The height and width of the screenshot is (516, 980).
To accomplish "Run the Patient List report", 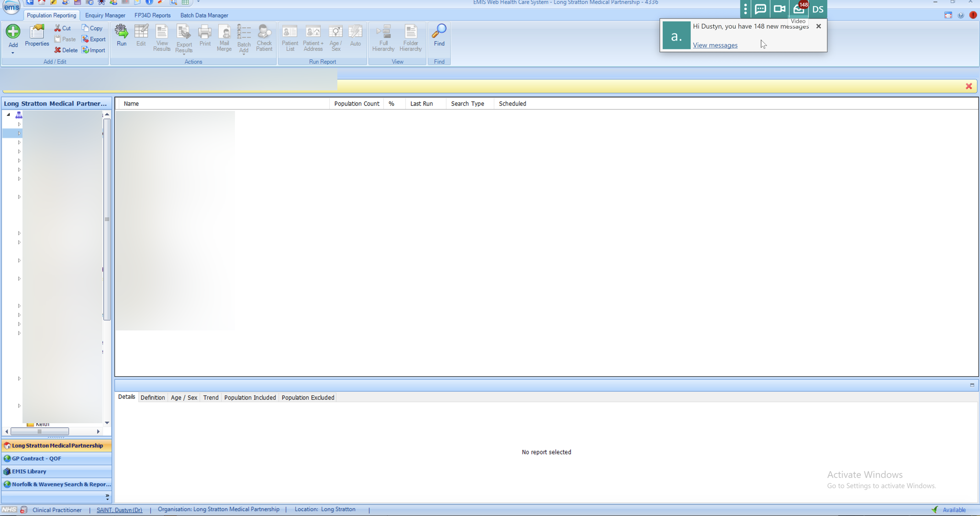I will [x=290, y=38].
